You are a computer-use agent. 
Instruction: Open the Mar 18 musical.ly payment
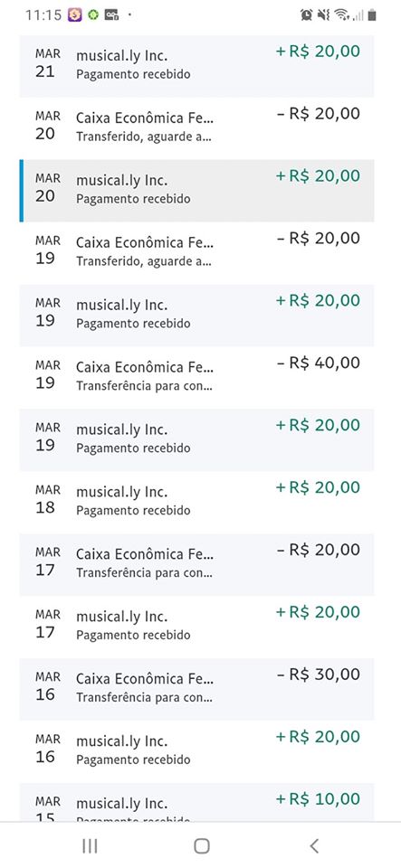(196, 502)
